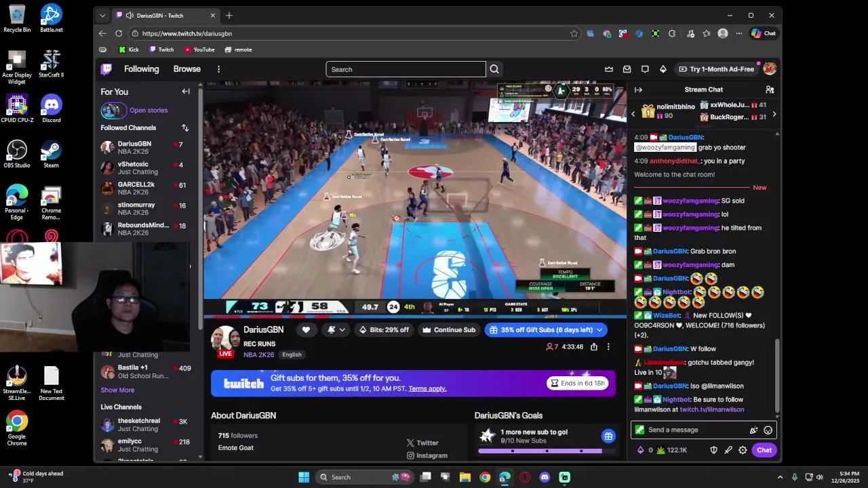Viewport: 868px width, 488px height.
Task: Open remote bookmark
Action: [x=238, y=49]
